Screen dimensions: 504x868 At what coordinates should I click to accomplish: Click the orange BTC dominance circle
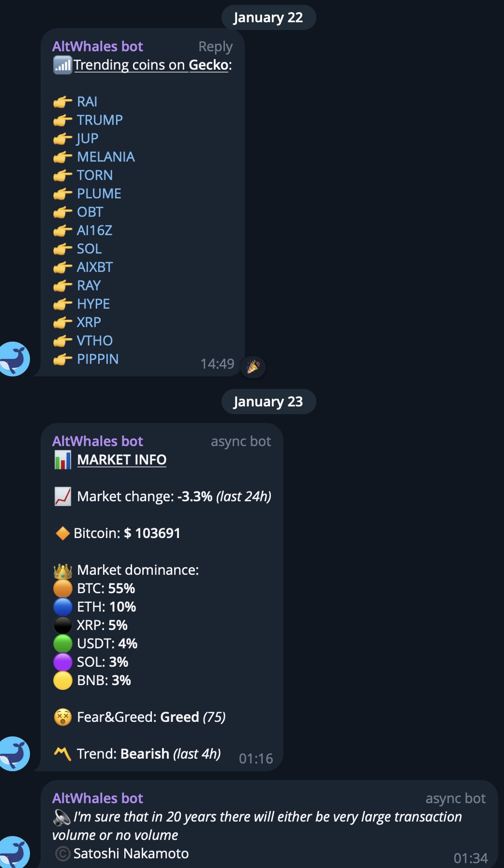pos(63,588)
